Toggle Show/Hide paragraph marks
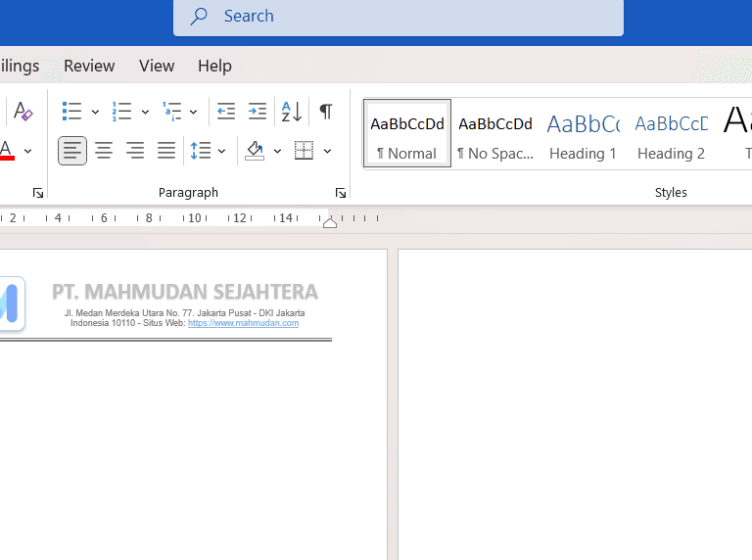752x560 pixels. (x=326, y=112)
